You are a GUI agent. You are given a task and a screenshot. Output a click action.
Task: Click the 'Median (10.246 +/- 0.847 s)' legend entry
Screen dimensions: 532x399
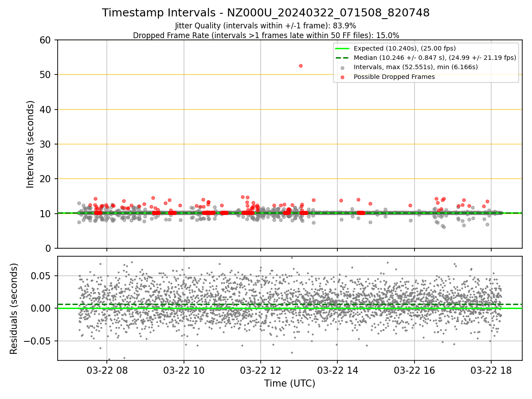pyautogui.click(x=435, y=58)
